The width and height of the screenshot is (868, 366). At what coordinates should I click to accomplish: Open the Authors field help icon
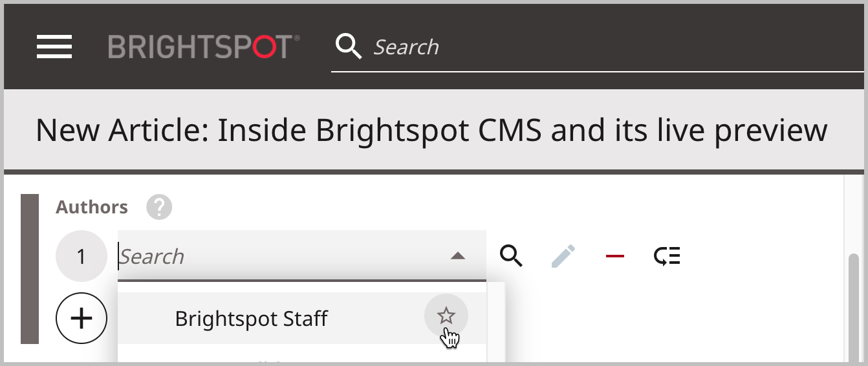pos(159,208)
